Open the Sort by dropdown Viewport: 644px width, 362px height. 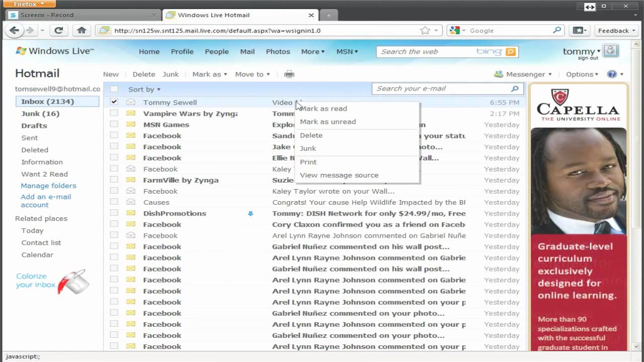point(144,89)
